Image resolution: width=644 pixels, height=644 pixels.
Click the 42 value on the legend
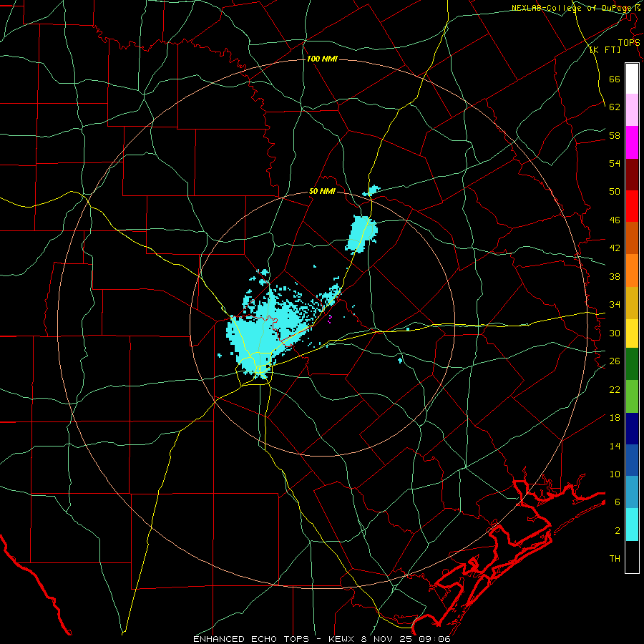pos(615,248)
